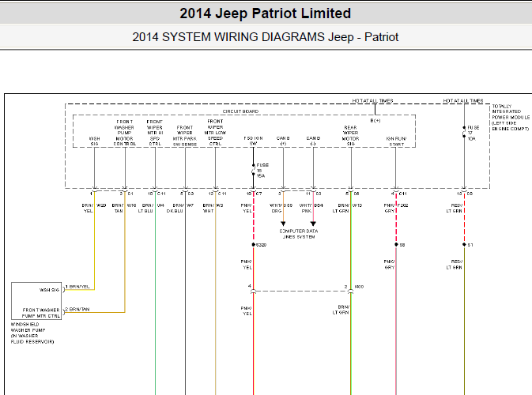The height and width of the screenshot is (395, 532).
Task: Click the 'WHT/PNK D54' wire label
Action: [x=311, y=208]
